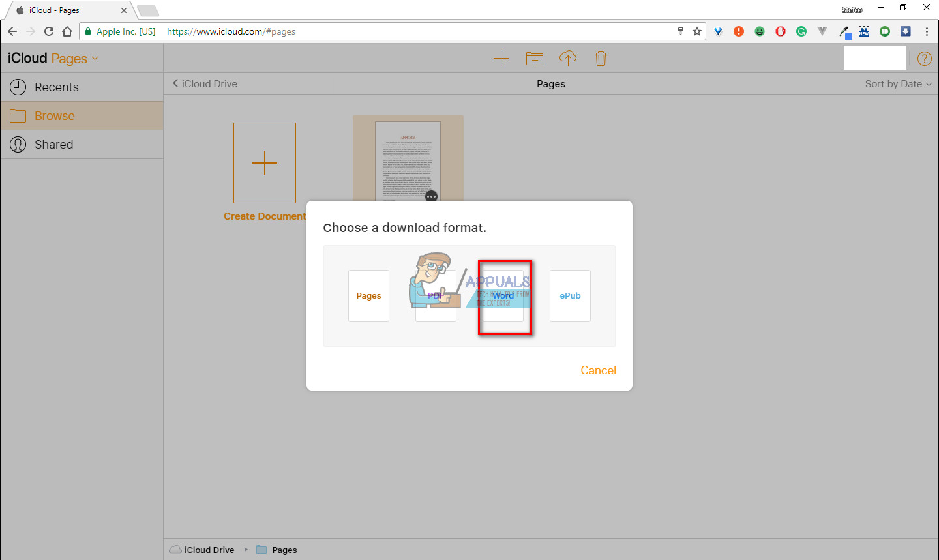939x560 pixels.
Task: Select Browse in the sidebar
Action: click(82, 116)
